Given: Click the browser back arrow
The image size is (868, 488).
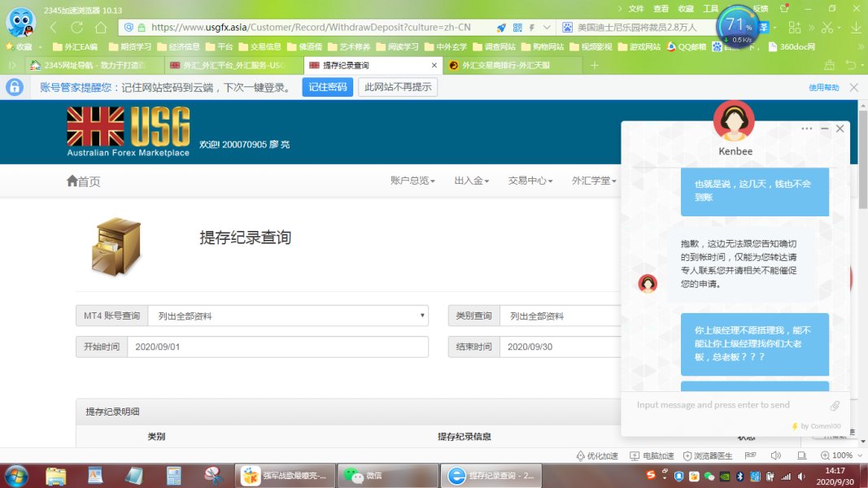Looking at the screenshot, I should [54, 27].
